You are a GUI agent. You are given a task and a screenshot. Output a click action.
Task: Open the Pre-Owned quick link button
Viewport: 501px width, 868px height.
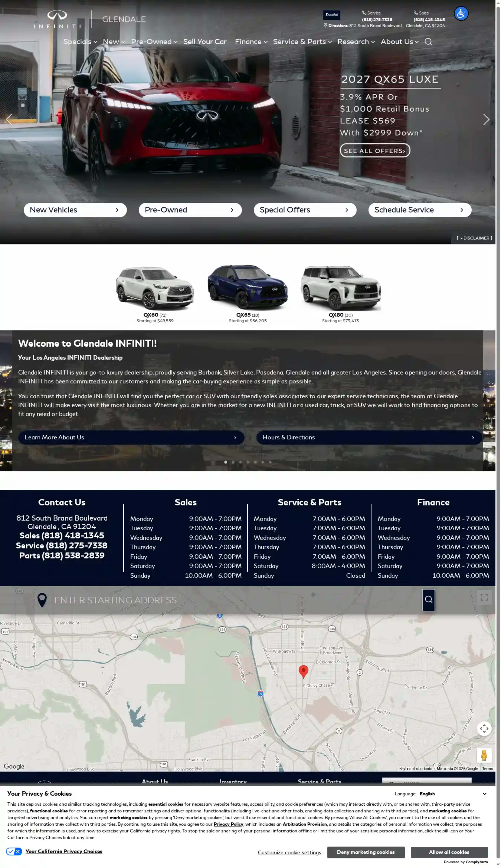[x=190, y=210]
